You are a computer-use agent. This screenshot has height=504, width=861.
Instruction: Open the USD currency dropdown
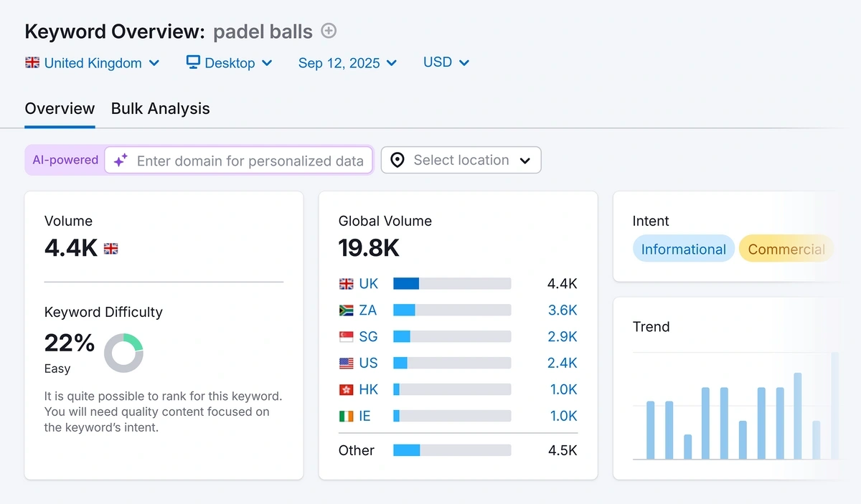coord(446,62)
